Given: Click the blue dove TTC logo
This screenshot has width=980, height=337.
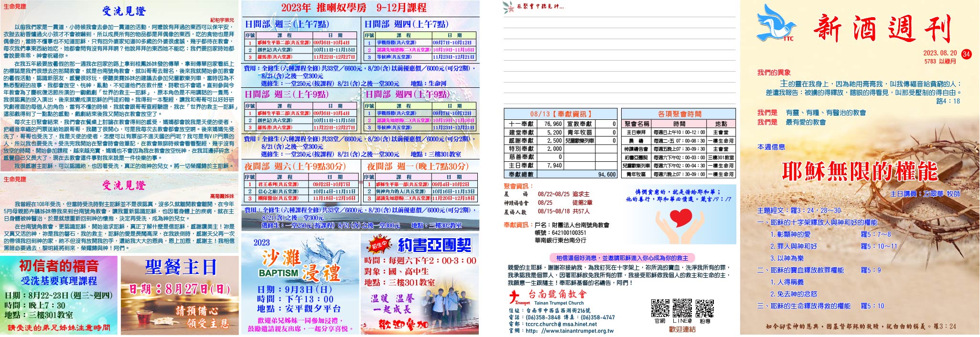Looking at the screenshot, I should pos(777,23).
